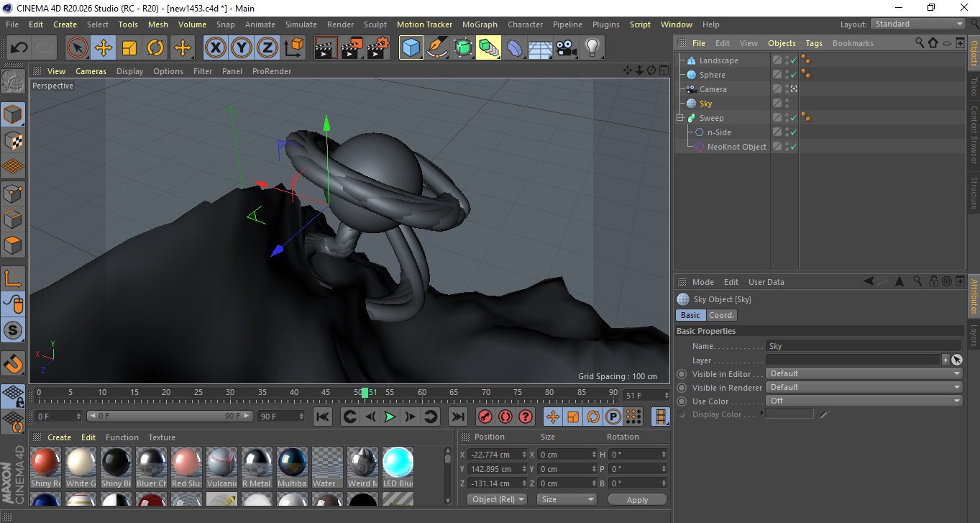The image size is (980, 523).
Task: Add a Cube primitive object
Action: point(411,48)
